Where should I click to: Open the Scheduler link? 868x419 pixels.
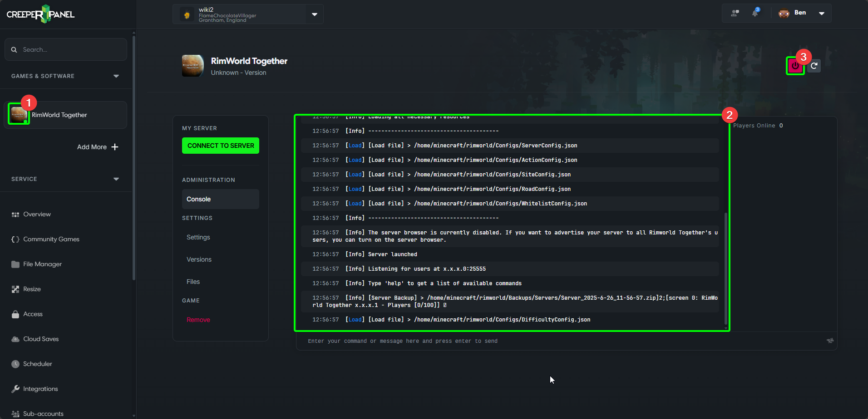pyautogui.click(x=38, y=364)
